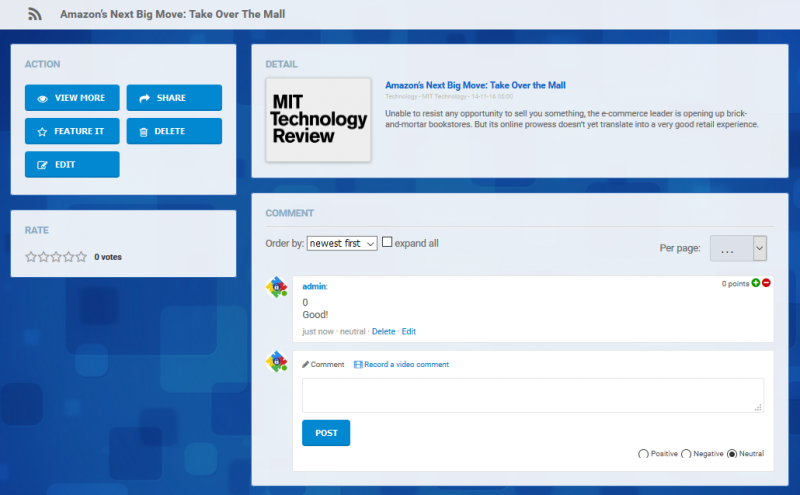The width and height of the screenshot is (800, 495).
Task: Open the Amazon's Next Big Move article link
Action: point(475,85)
